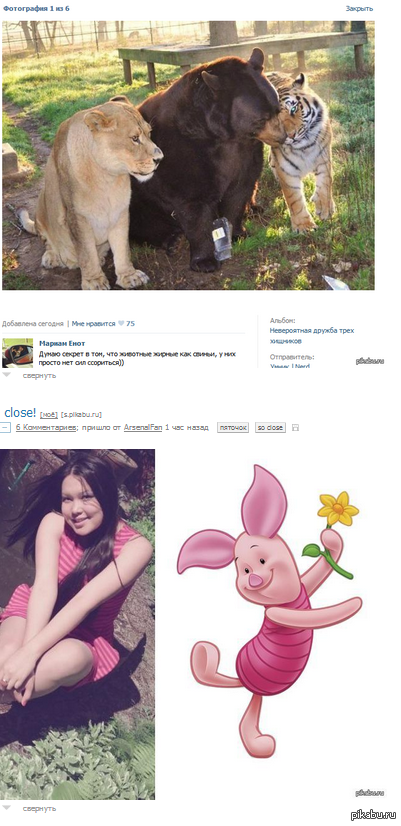Image resolution: width=401 pixels, height=826 pixels.
Task: Open the ArsenalFan user profile
Action: [143, 428]
